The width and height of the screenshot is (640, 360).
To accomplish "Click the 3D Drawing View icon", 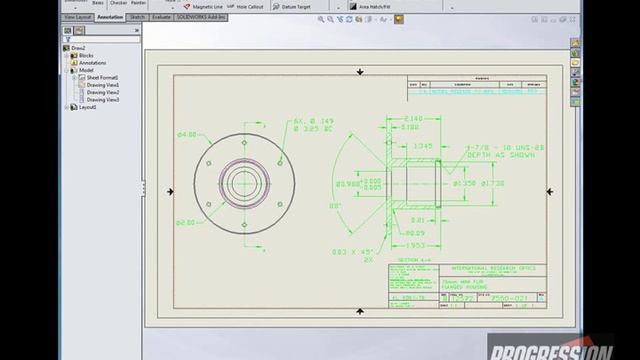I will 358,19.
